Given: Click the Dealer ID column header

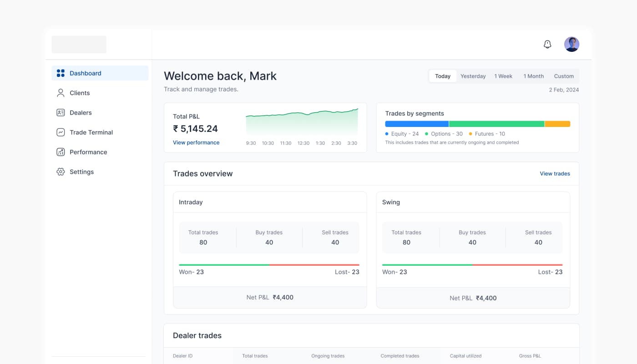Looking at the screenshot, I should pyautogui.click(x=182, y=356).
